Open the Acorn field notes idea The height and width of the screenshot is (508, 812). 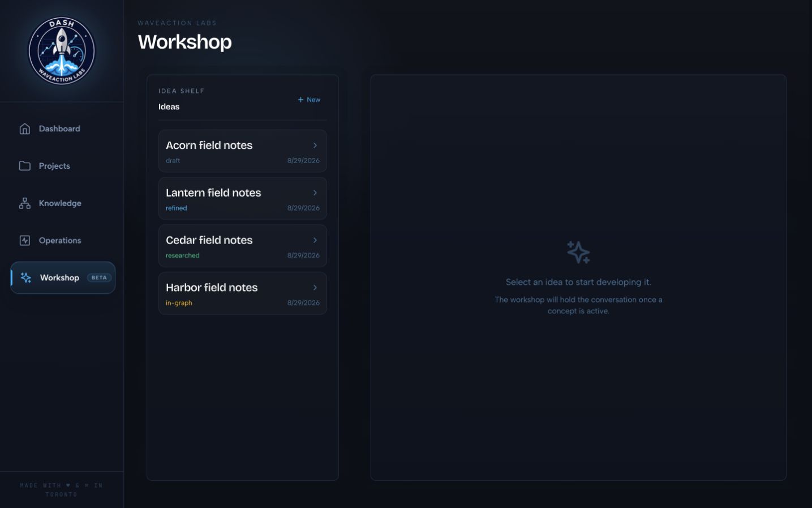pos(243,151)
